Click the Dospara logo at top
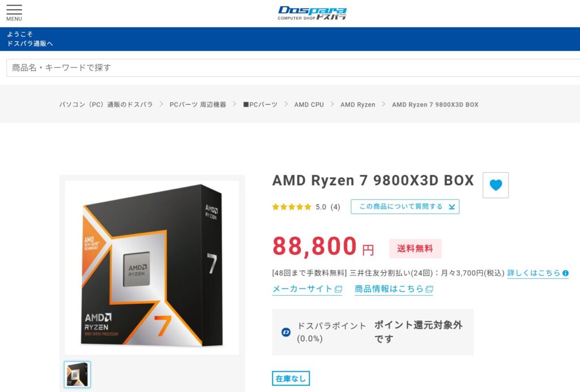The height and width of the screenshot is (392, 580). (312, 13)
